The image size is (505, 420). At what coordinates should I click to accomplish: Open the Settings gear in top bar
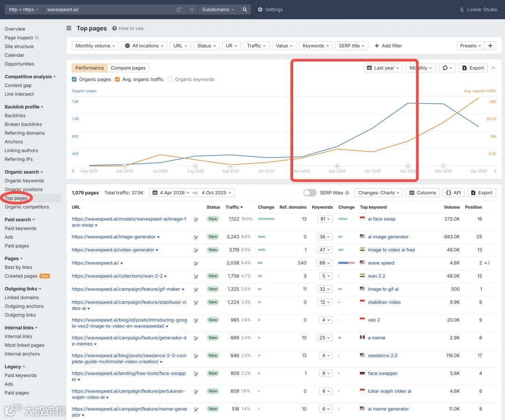(270, 10)
